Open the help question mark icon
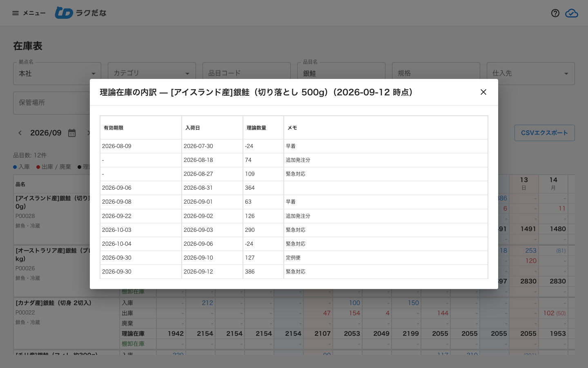 [x=555, y=13]
